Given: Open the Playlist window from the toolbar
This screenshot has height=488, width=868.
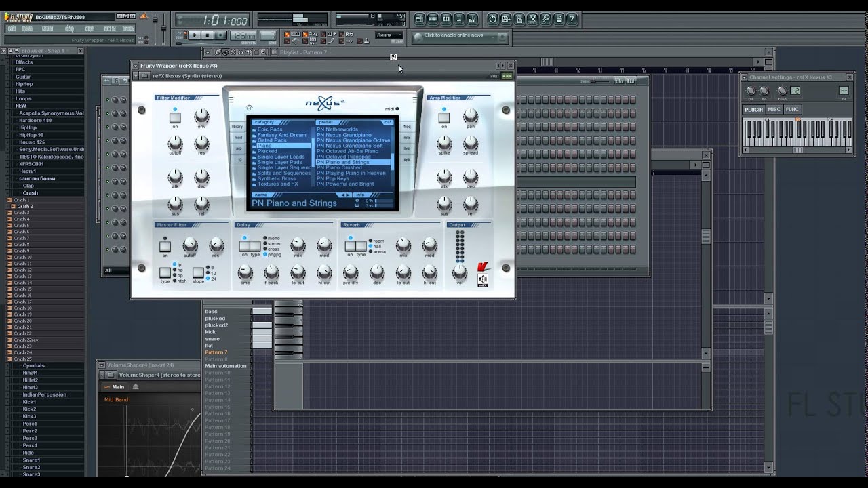Looking at the screenshot, I should (x=420, y=19).
